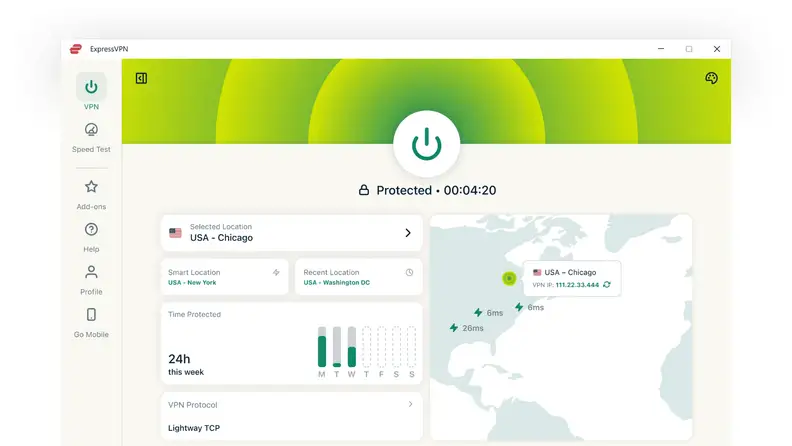Expand the Selected Location chevron
Image resolution: width=792 pixels, height=446 pixels.
click(408, 233)
